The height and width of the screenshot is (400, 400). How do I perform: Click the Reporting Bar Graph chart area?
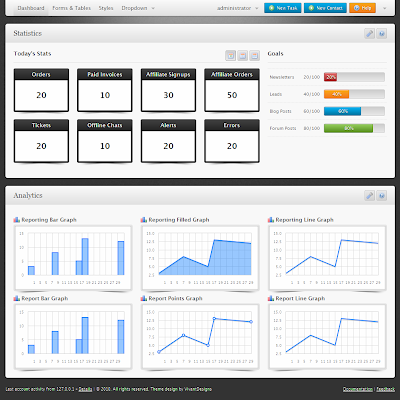click(x=73, y=258)
